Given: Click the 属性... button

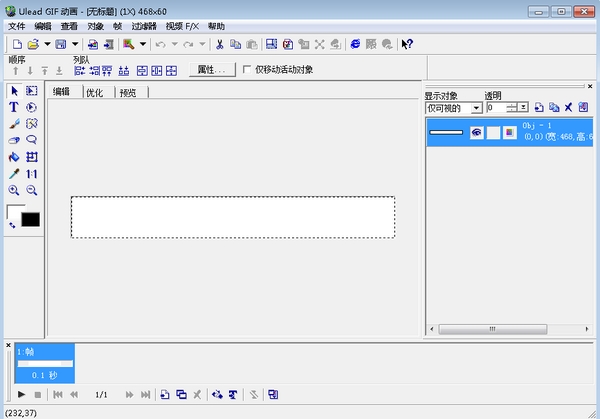Looking at the screenshot, I should (212, 70).
